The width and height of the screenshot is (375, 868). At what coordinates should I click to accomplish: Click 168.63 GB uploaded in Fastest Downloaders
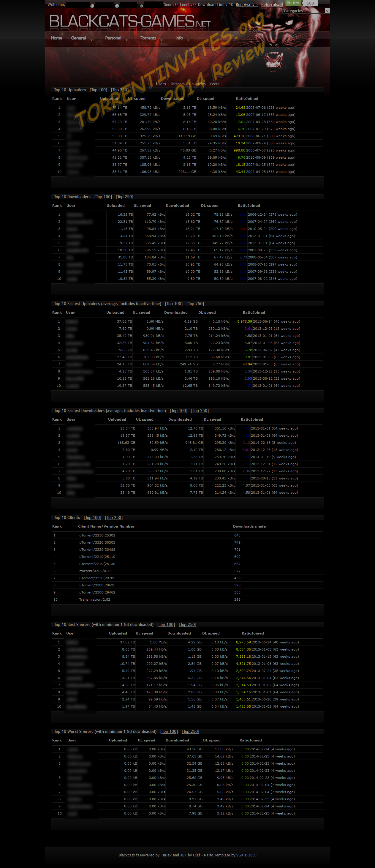click(x=126, y=443)
